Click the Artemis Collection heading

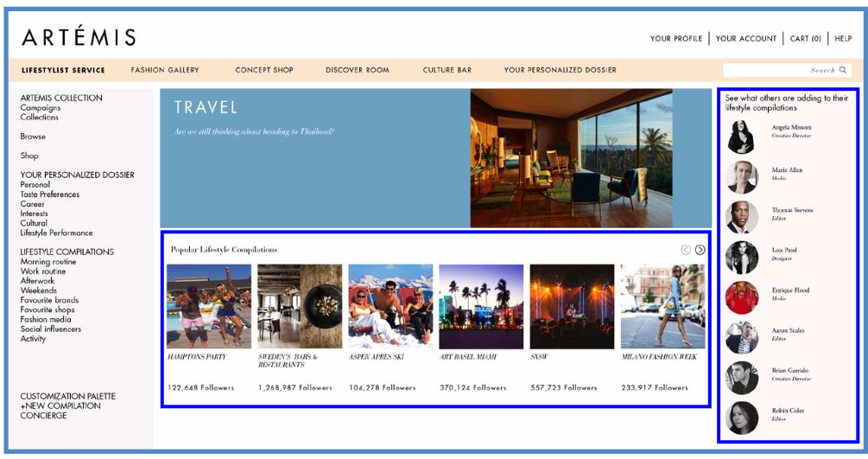point(61,98)
